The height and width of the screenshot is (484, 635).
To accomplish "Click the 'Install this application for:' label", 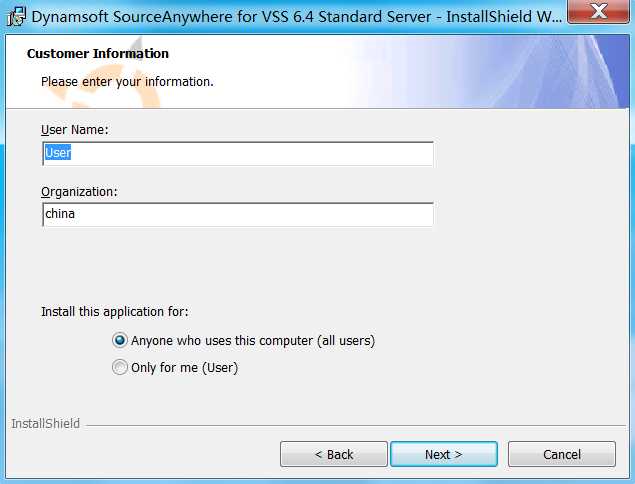I will [x=114, y=311].
